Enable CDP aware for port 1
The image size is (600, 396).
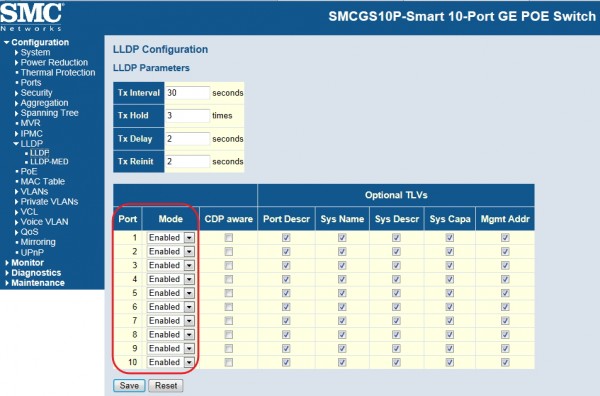coord(229,238)
